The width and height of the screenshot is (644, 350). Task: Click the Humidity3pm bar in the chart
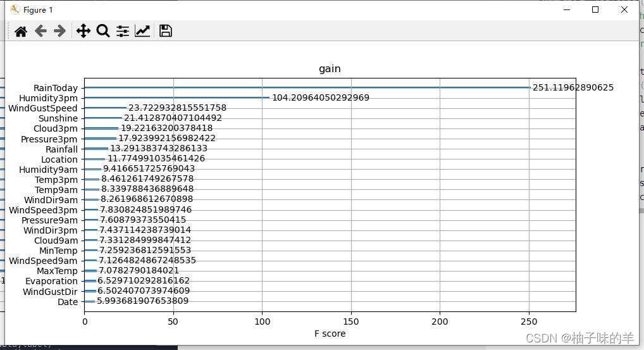click(x=177, y=98)
